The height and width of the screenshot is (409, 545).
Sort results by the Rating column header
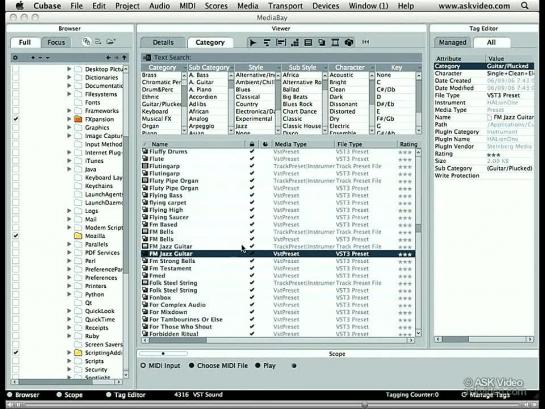click(408, 144)
